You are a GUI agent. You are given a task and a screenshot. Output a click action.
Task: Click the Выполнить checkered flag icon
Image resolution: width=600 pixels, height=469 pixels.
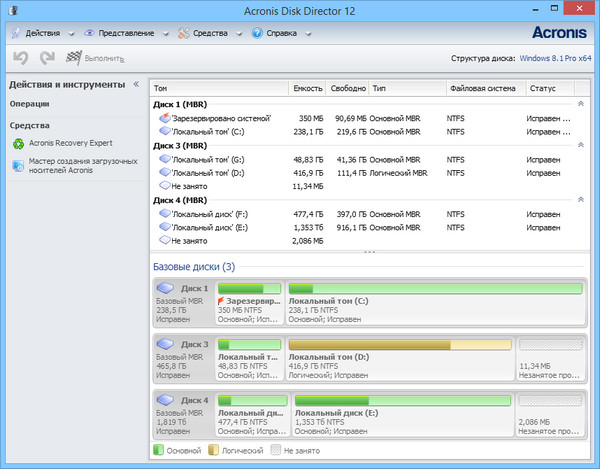(x=74, y=59)
